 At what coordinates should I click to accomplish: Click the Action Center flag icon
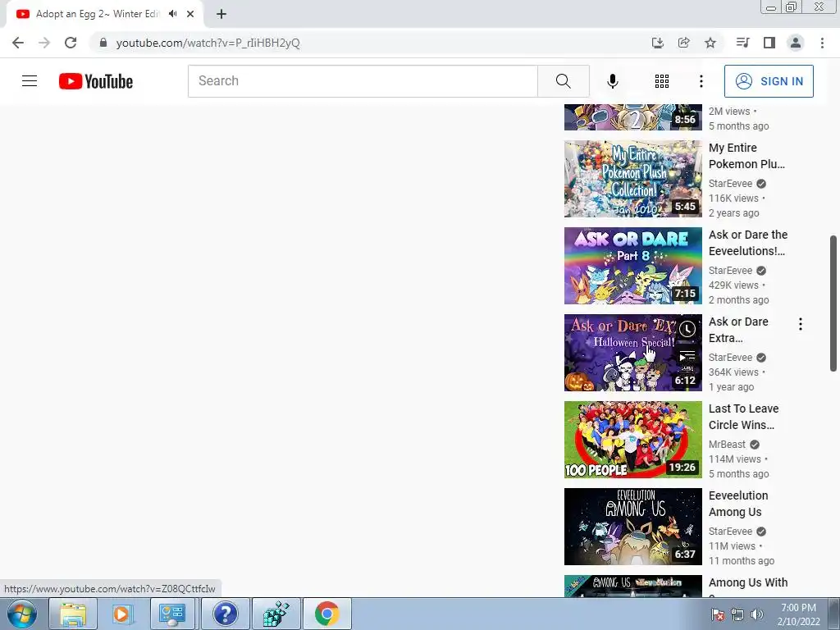[718, 614]
